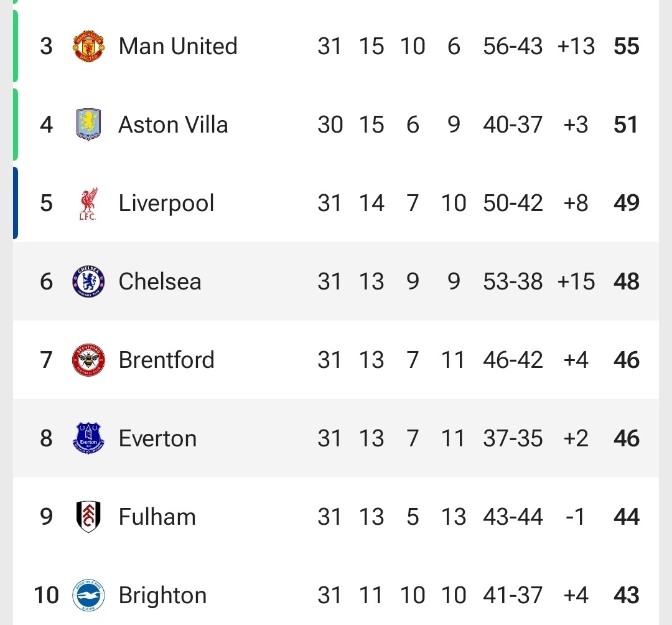Viewport: 672px width, 625px height.
Task: Open the Man United team page
Action: point(178,47)
